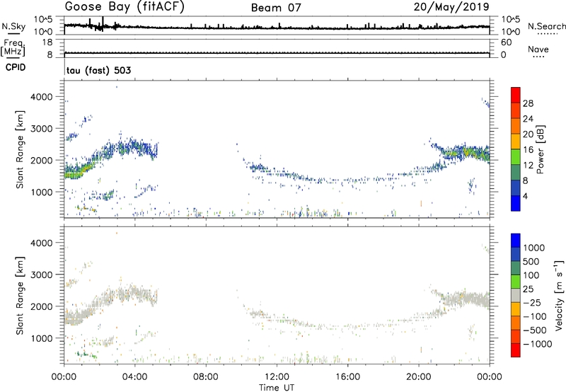Select the "Freq. [MHz]" axis label

click(x=13, y=47)
